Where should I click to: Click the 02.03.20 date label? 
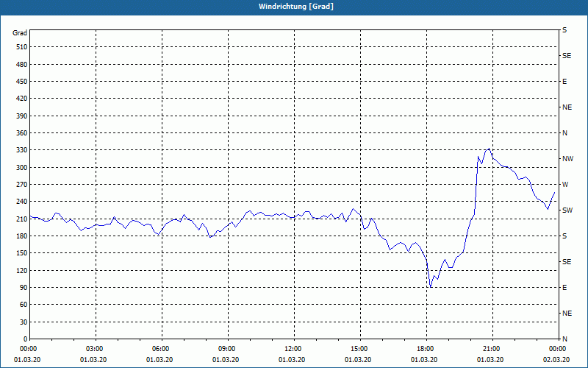pos(556,360)
